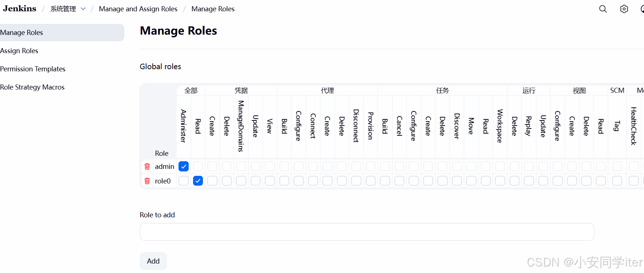
Task: Check run Replay for role0
Action: click(x=529, y=181)
